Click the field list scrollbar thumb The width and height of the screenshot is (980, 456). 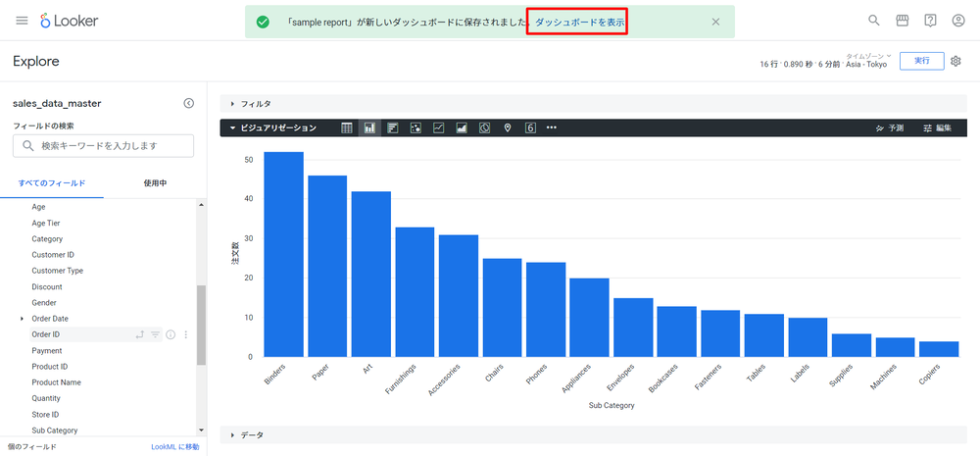[201, 325]
